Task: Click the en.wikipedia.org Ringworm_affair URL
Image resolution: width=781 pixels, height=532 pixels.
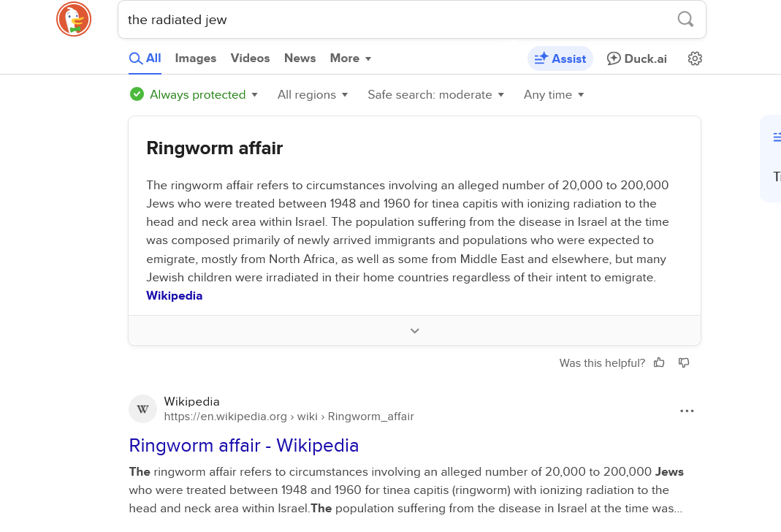Action: [289, 417]
